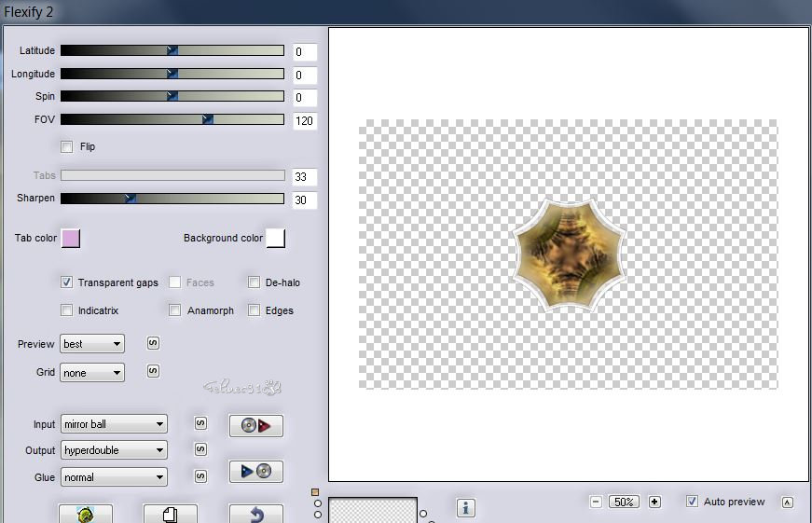Click the FOV value field

click(x=305, y=120)
